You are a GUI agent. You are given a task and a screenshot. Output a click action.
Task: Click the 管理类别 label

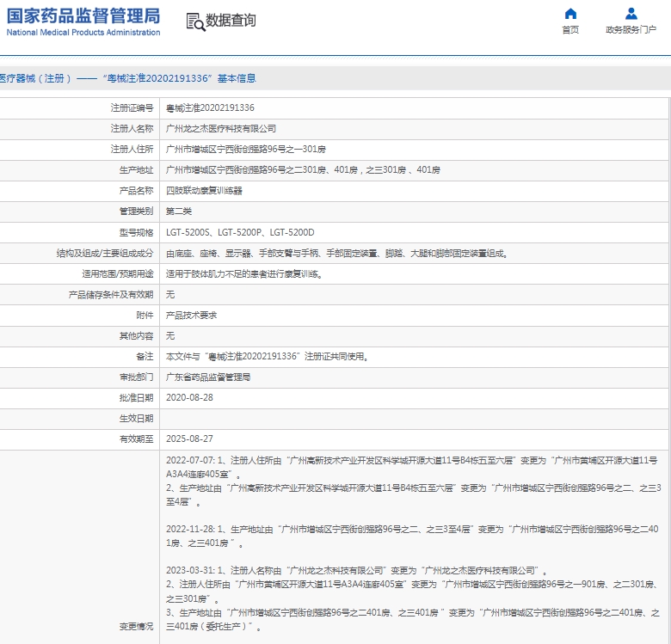click(x=136, y=212)
